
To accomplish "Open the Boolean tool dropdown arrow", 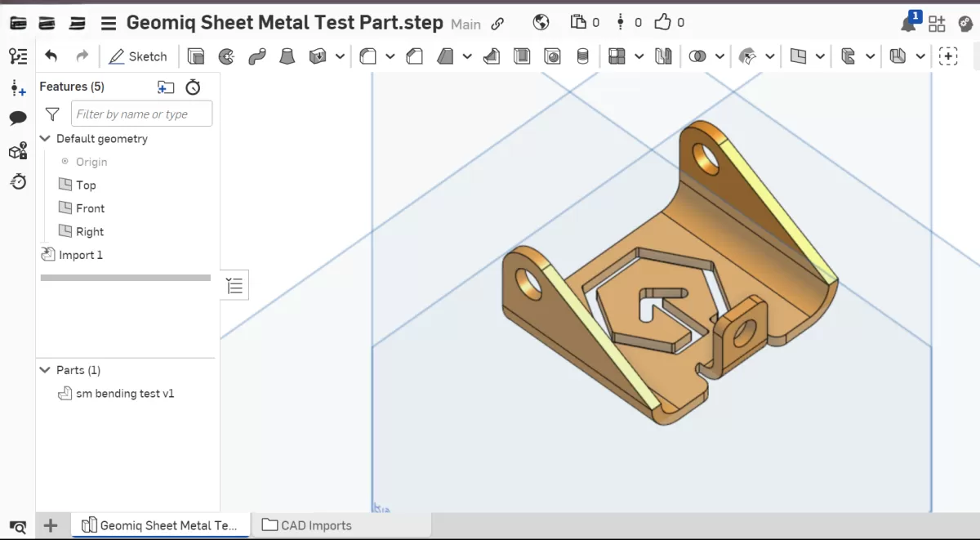I will click(x=719, y=56).
